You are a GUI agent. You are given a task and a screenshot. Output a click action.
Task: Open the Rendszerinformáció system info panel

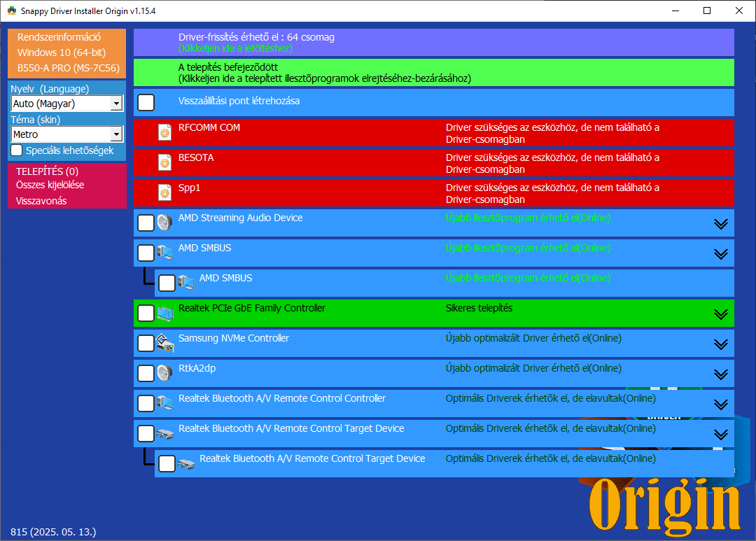point(59,37)
